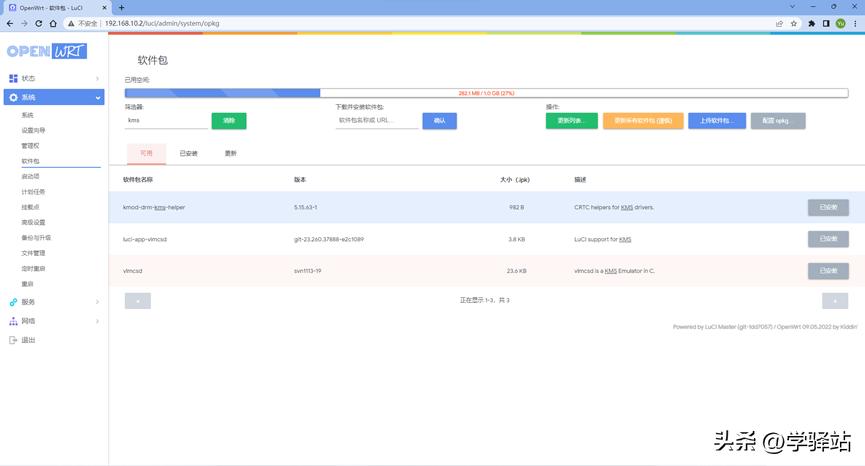Open the 定时重启 submenu item
The width and height of the screenshot is (865, 466).
33,269
